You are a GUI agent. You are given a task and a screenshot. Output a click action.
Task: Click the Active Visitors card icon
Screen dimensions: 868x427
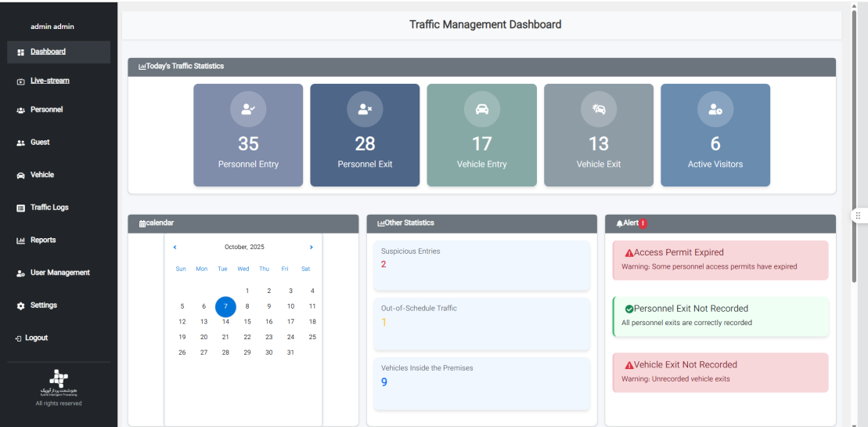point(715,110)
